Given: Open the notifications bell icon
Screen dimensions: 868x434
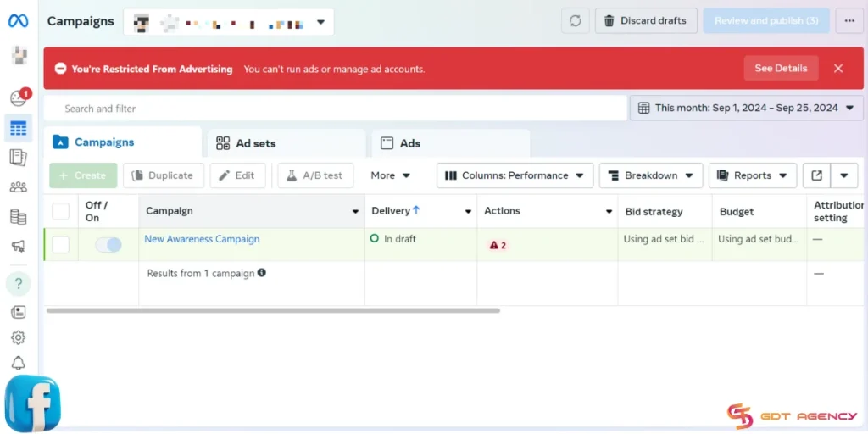Looking at the screenshot, I should pyautogui.click(x=19, y=363).
